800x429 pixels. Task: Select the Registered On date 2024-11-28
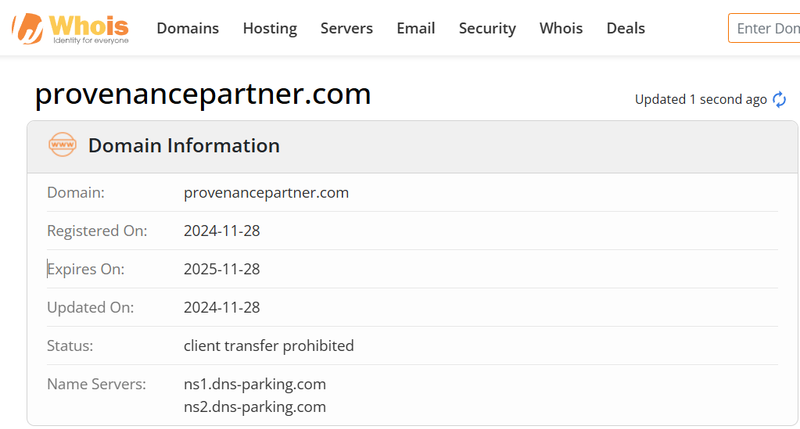tap(222, 231)
